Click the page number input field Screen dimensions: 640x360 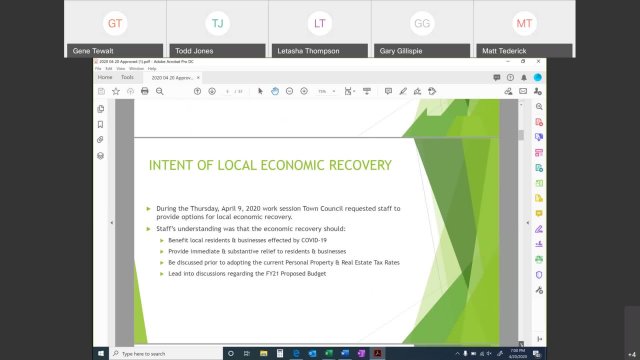pyautogui.click(x=228, y=91)
